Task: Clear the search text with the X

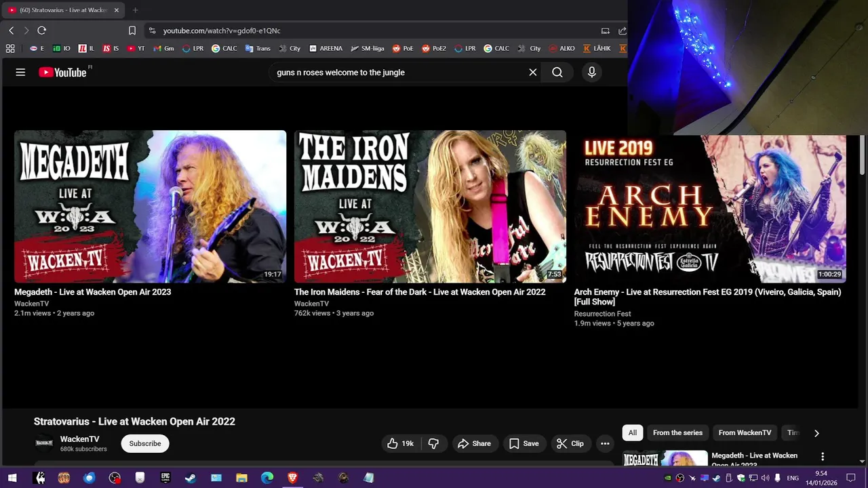Action: tap(533, 73)
